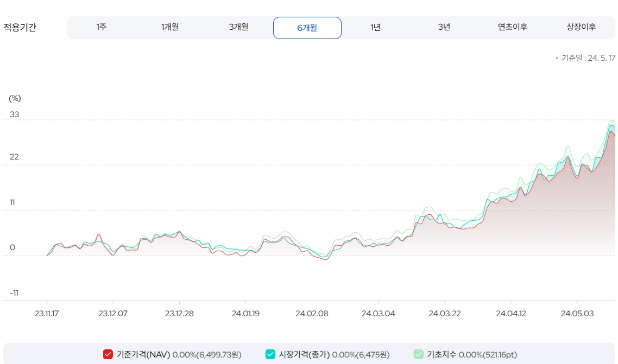Select the 1개월 period tab
The image size is (618, 364).
[x=170, y=27]
